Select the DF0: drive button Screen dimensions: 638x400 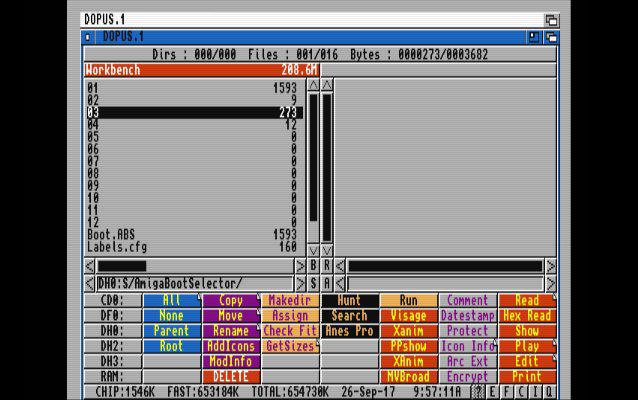[x=113, y=316]
